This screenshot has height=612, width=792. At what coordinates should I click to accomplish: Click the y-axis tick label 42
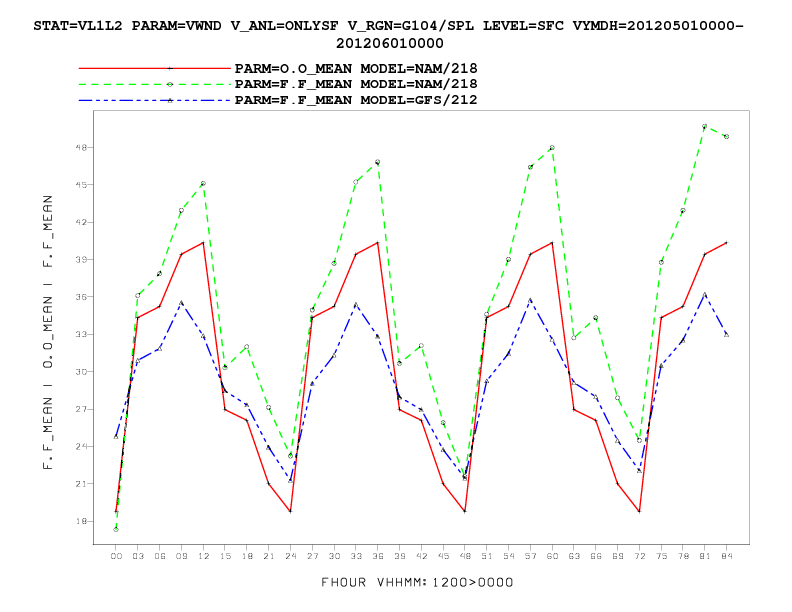[81, 222]
